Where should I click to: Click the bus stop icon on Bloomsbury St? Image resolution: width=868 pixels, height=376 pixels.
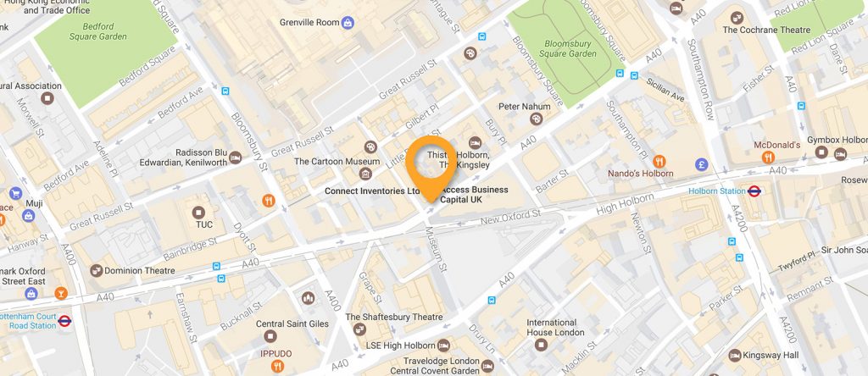225,91
